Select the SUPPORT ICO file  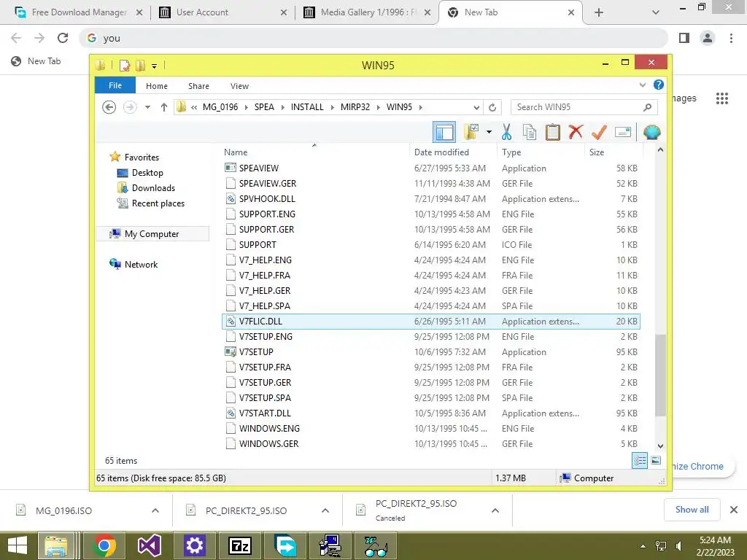click(x=431, y=245)
